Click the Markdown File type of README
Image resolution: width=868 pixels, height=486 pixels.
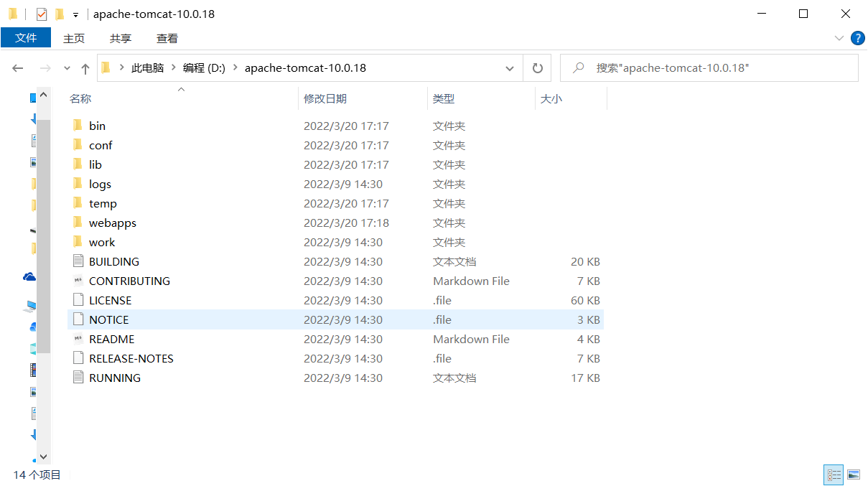pyautogui.click(x=471, y=339)
